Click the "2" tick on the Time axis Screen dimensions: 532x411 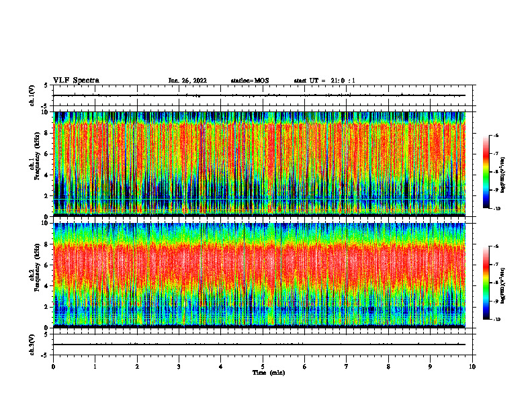pos(137,367)
